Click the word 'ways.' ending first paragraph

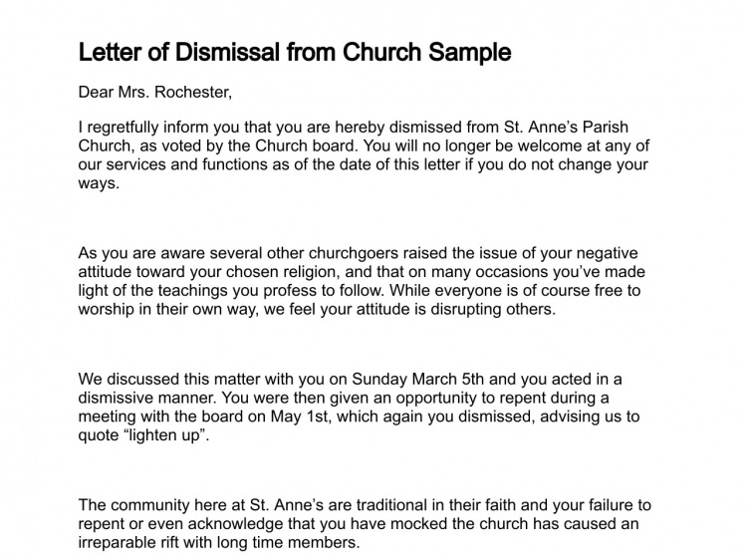click(x=99, y=183)
